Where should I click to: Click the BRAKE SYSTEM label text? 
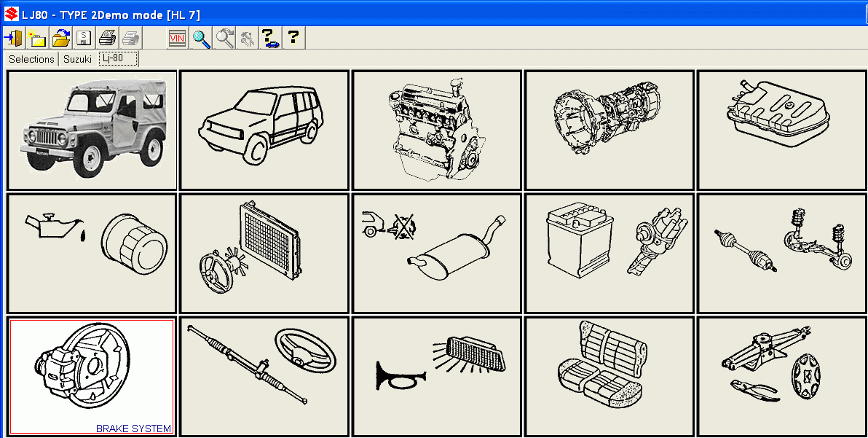133,429
